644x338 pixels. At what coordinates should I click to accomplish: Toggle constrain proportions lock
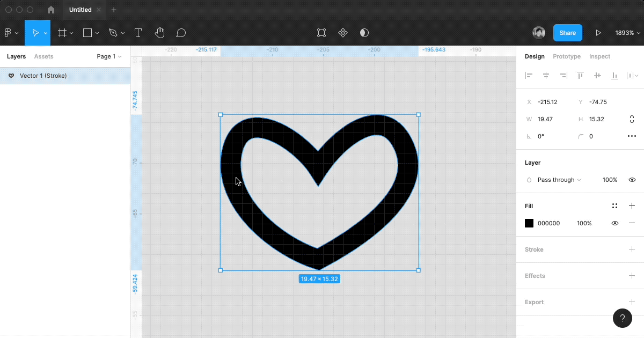coord(632,119)
